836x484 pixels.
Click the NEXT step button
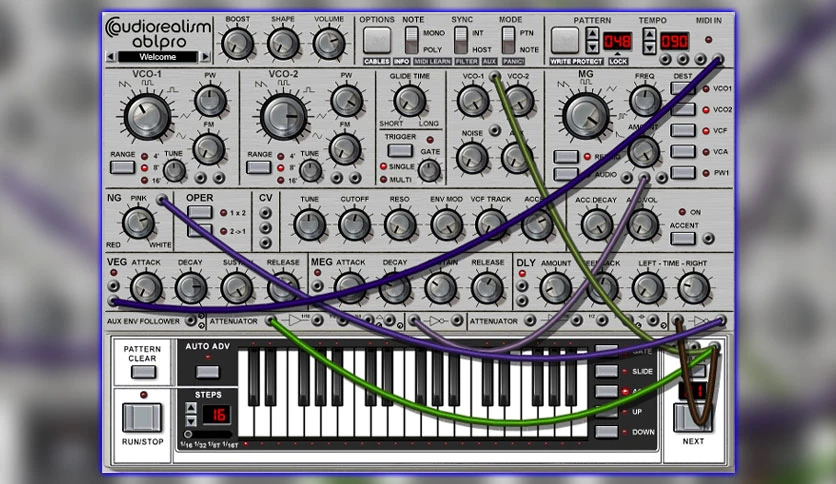[x=693, y=417]
